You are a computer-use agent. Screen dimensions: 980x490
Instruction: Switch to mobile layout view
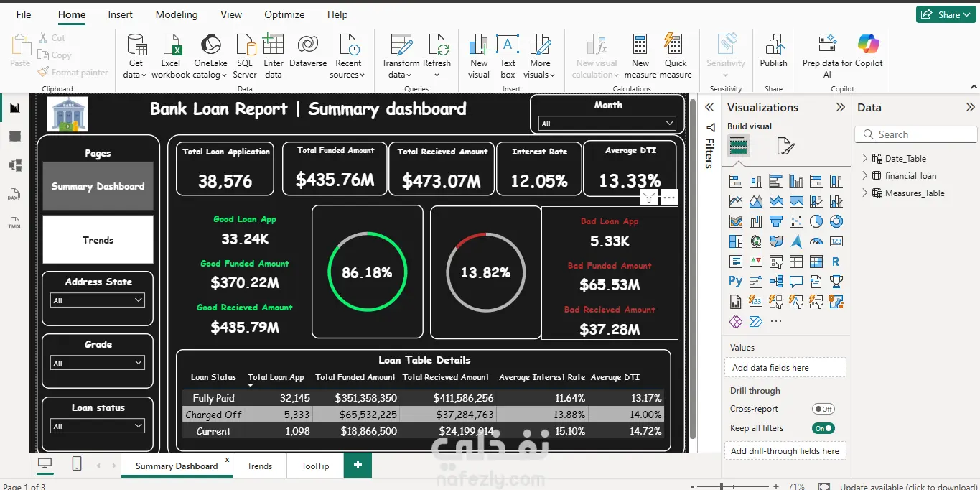[77, 465]
